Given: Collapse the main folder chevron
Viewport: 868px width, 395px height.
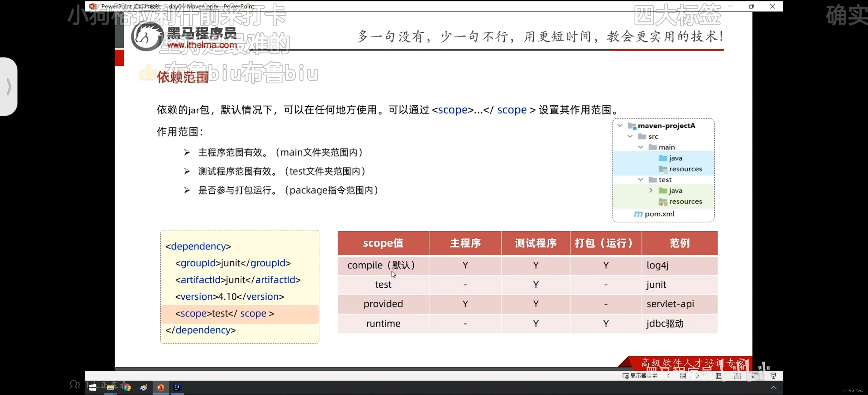Looking at the screenshot, I should pos(641,147).
